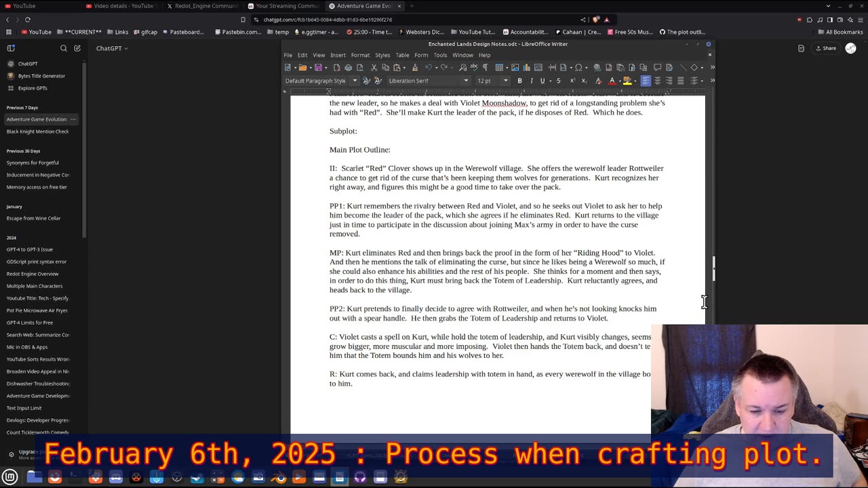Enable Center paragraph alignment
Image resolution: width=868 pixels, height=488 pixels.
click(x=657, y=81)
